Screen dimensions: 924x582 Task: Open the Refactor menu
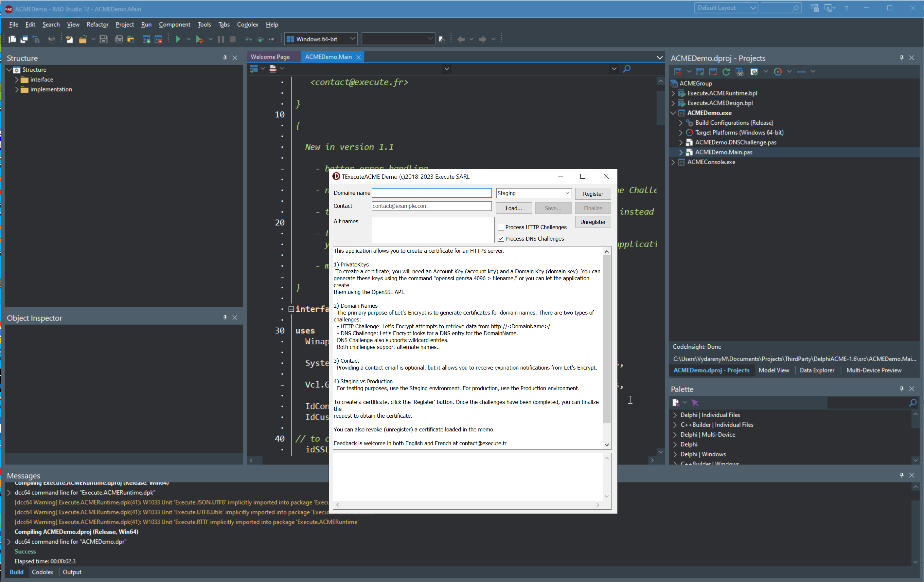[x=98, y=24]
